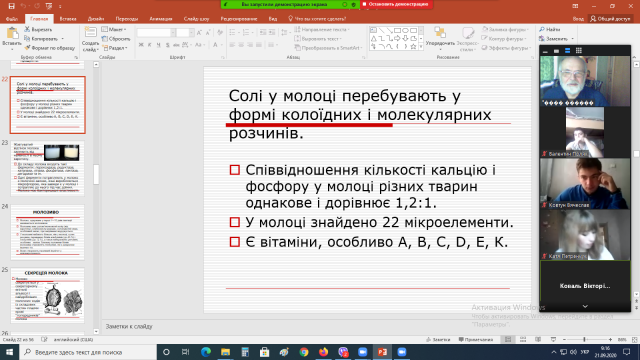Click the zoom slider handle
Screen dimensions: 640x360
584,340
